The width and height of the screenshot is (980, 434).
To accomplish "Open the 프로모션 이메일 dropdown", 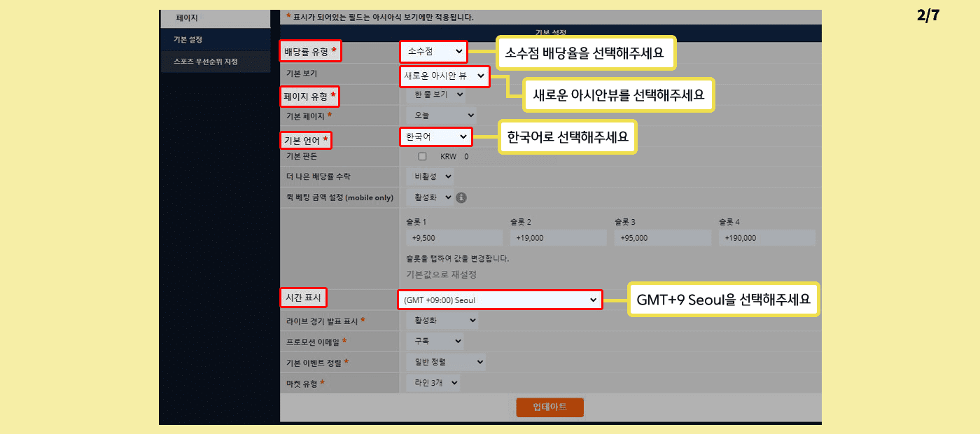I will (x=435, y=341).
